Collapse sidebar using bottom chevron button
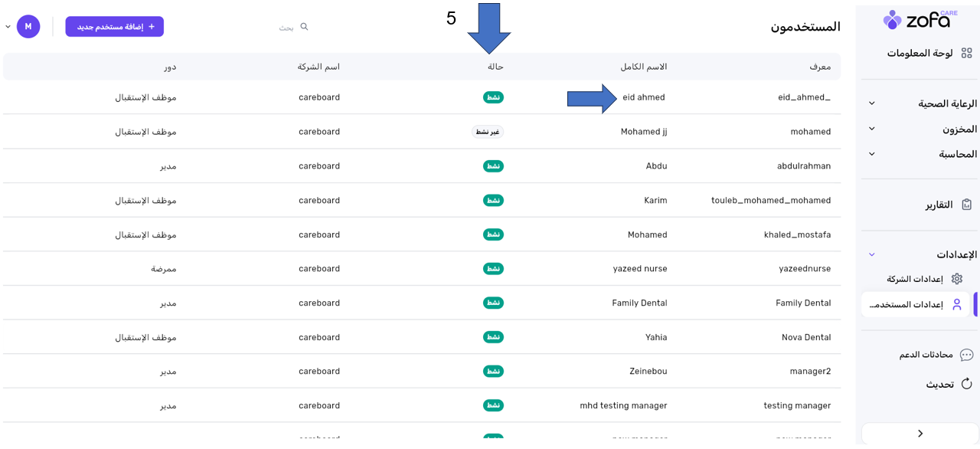 [x=920, y=434]
